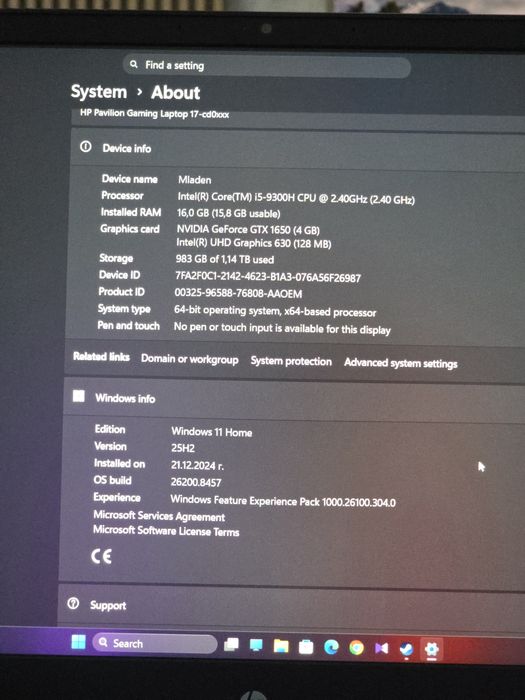The height and width of the screenshot is (700, 525).
Task: Click the HP Pavilion Gaming Laptop model text
Action: 154,114
